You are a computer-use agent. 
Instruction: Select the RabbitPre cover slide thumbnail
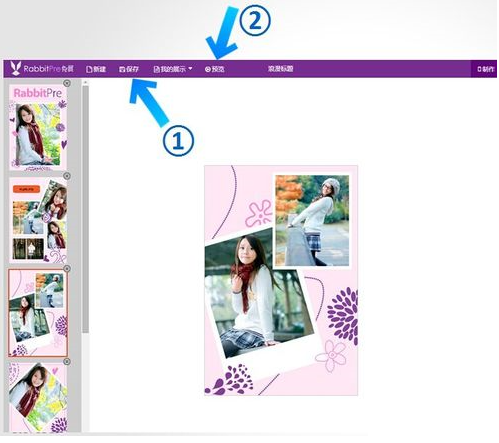tap(38, 127)
